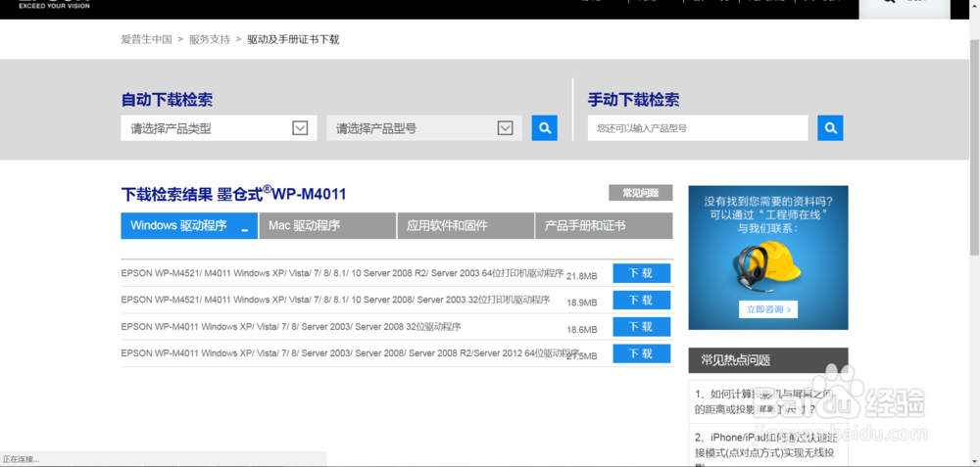Image resolution: width=980 pixels, height=467 pixels.
Task: Open the product model dropdown arrow
Action: [x=505, y=128]
